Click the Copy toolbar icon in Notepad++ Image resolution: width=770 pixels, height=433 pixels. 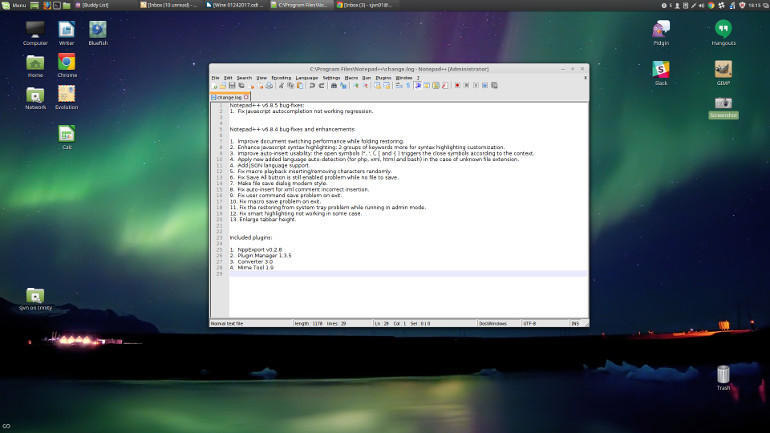coord(290,85)
